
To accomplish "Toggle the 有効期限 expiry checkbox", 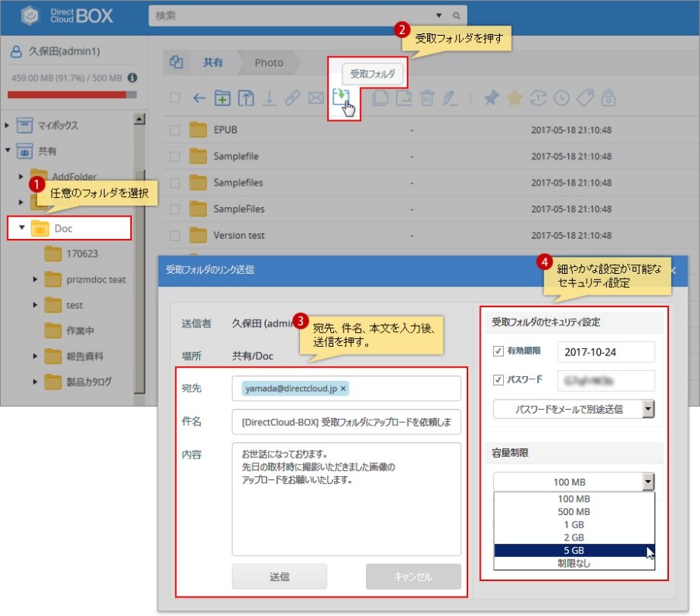I will pyautogui.click(x=498, y=351).
